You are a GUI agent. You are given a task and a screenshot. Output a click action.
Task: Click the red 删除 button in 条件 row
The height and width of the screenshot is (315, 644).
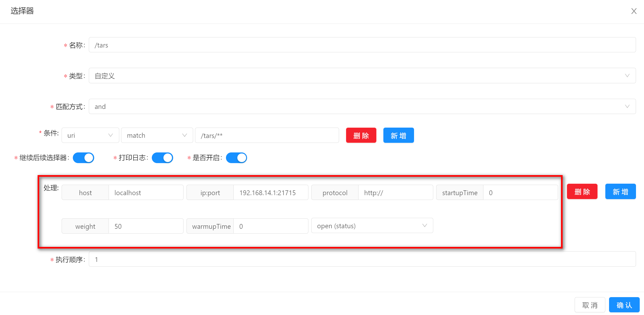pos(361,135)
